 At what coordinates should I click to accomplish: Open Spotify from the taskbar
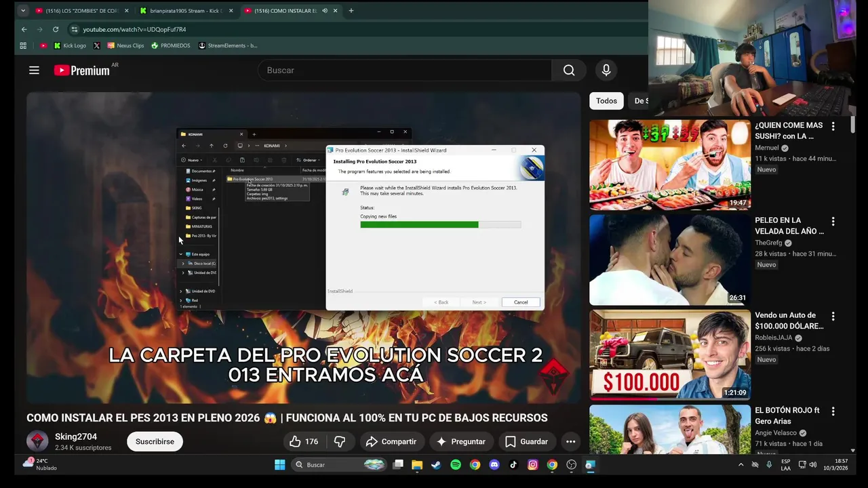coord(456,465)
